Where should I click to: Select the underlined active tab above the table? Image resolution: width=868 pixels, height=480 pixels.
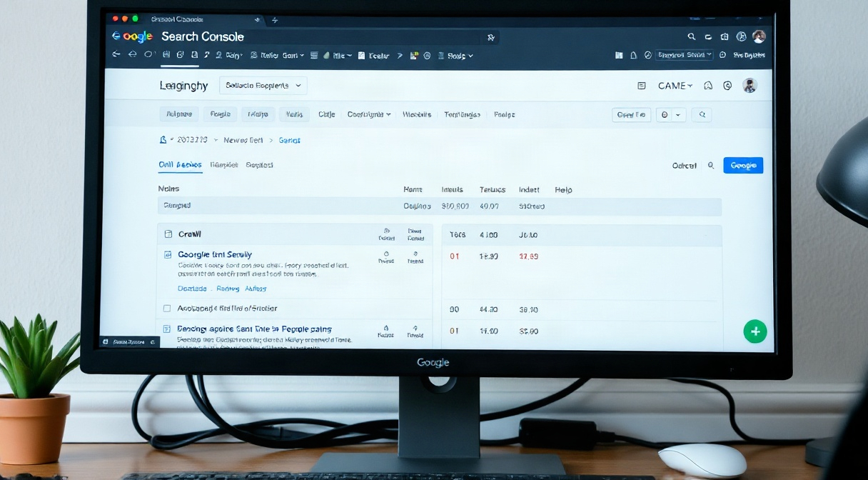[180, 165]
